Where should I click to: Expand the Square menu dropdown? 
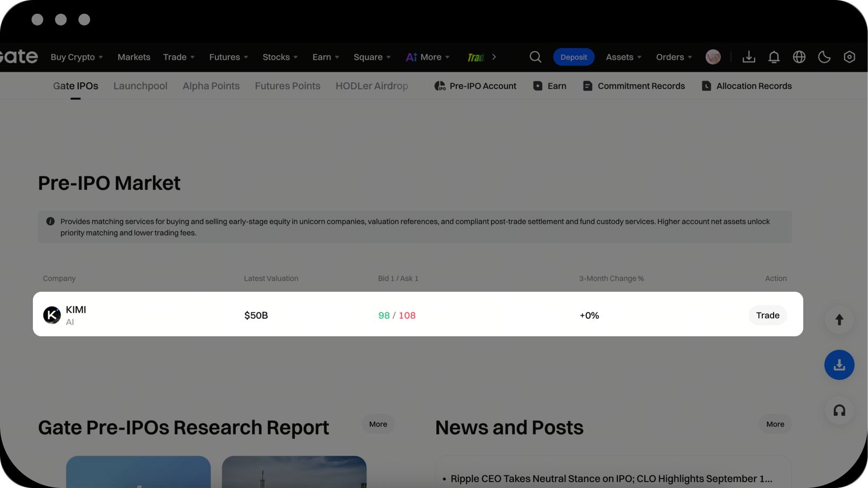372,57
